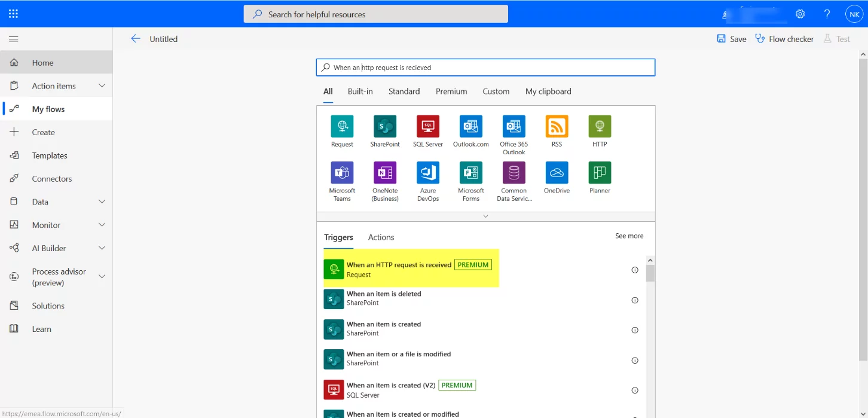Select the Office 365 Outlook connector icon

pyautogui.click(x=514, y=126)
